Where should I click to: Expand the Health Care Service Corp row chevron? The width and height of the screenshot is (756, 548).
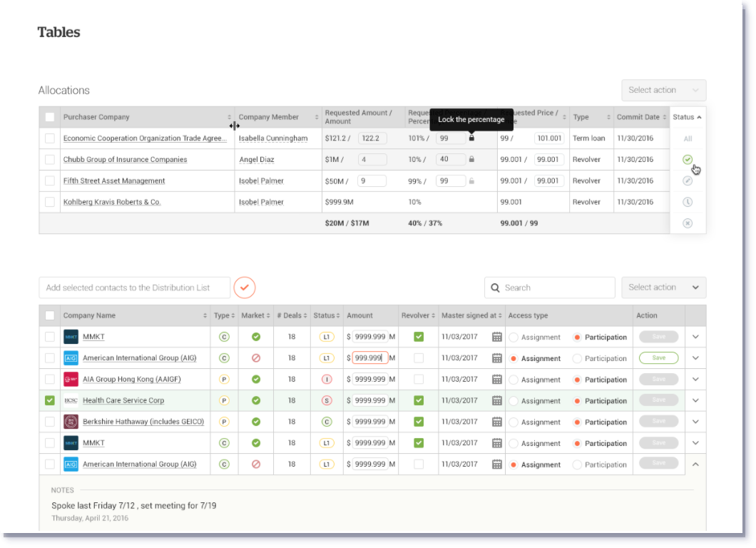coord(695,400)
